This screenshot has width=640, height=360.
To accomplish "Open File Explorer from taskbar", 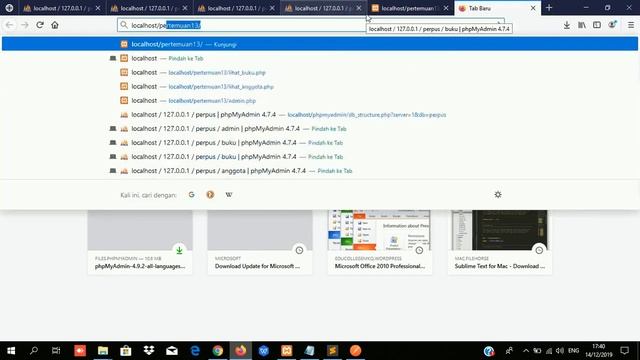I will 103,351.
